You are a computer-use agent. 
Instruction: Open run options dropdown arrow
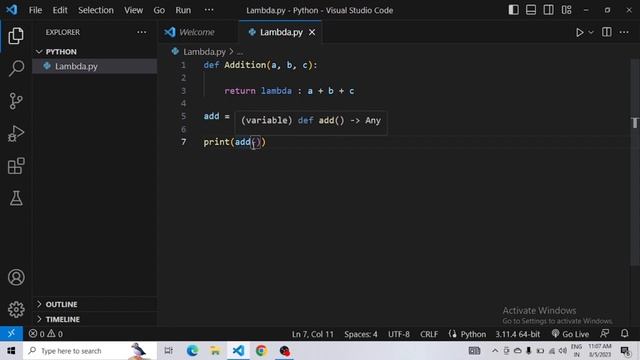(591, 32)
